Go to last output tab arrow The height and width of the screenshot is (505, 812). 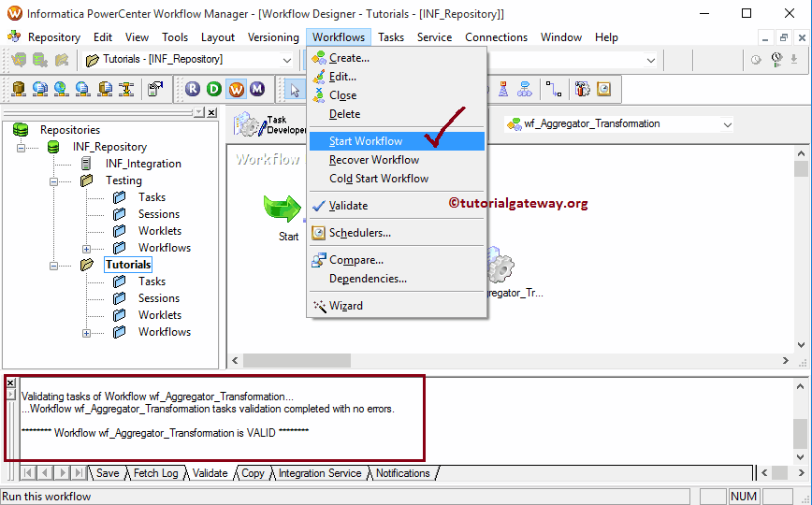(x=79, y=472)
